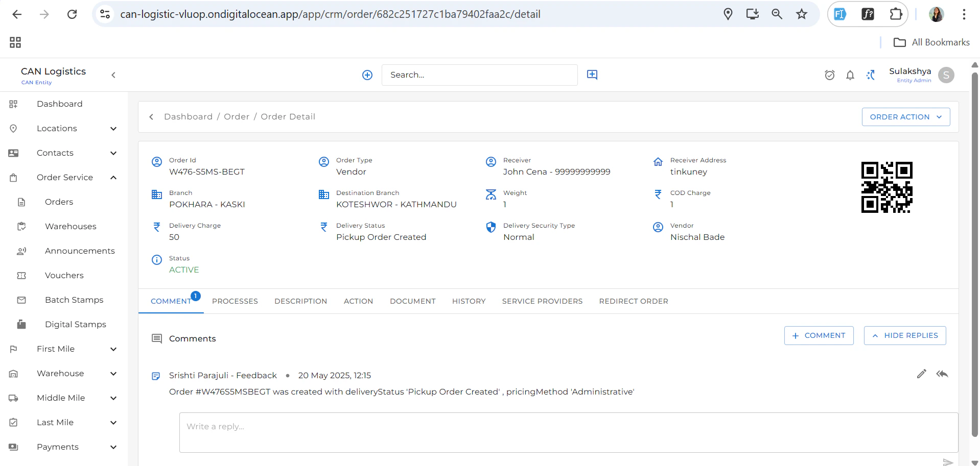Click the Digital Stamps icon
The width and height of the screenshot is (980, 466).
pos(21,324)
